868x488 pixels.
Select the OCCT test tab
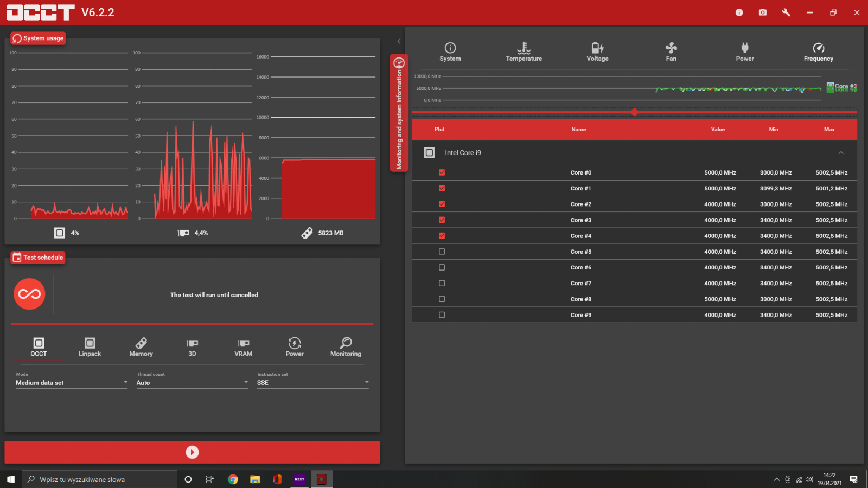(x=39, y=347)
